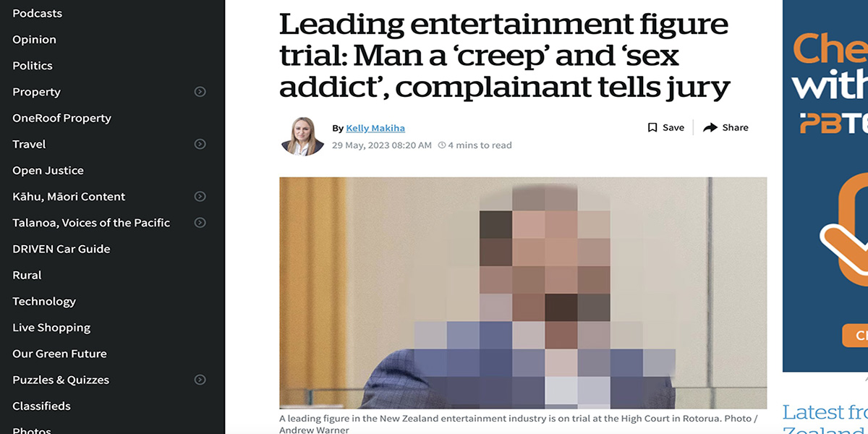Select Opinion in the sidebar menu
Screen dimensions: 868x434
click(x=34, y=40)
